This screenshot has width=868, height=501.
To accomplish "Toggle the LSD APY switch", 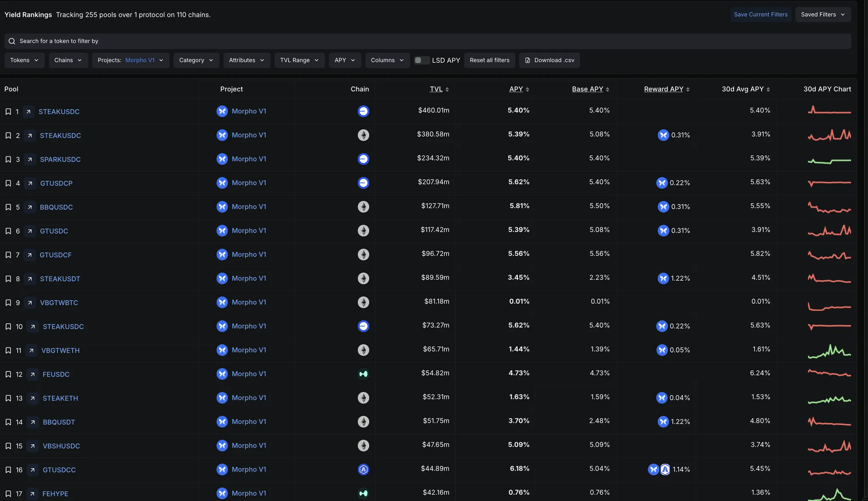I will point(421,60).
